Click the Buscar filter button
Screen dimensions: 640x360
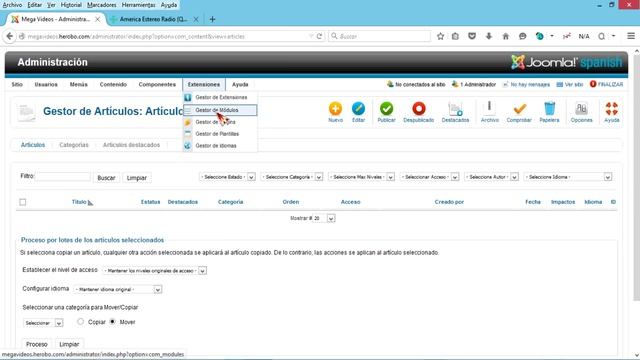(106, 178)
